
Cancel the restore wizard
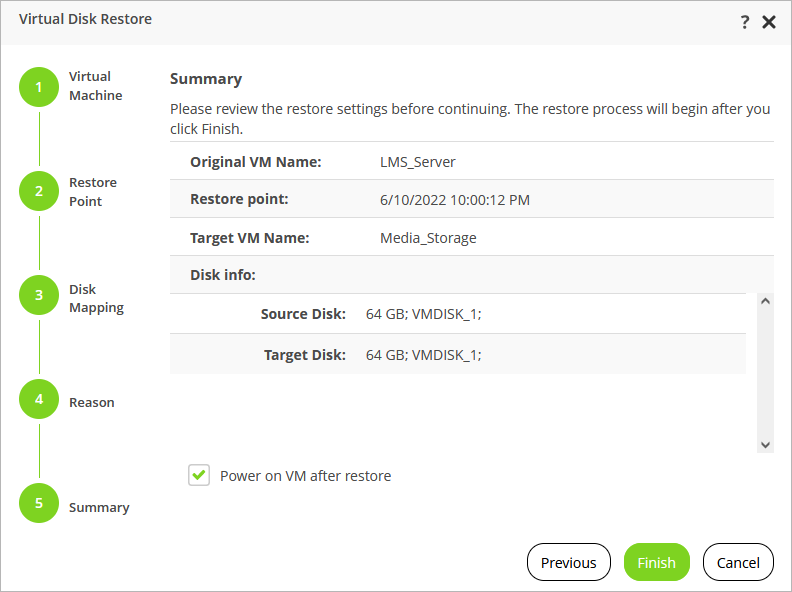(738, 562)
